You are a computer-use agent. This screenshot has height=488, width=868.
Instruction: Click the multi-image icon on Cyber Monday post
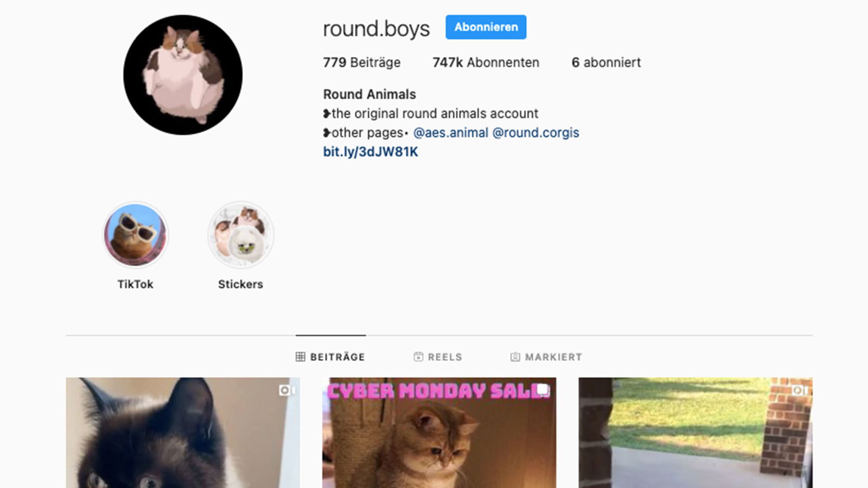click(x=543, y=390)
